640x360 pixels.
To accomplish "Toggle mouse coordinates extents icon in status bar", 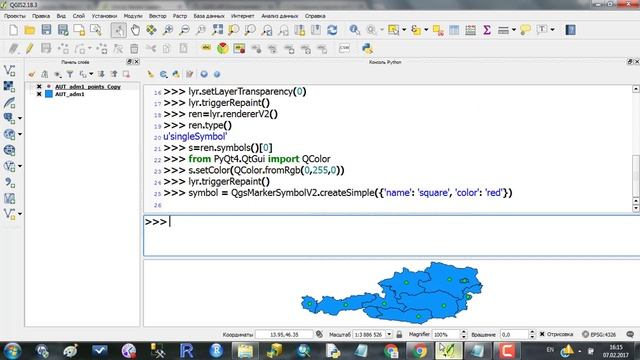I will 319,334.
